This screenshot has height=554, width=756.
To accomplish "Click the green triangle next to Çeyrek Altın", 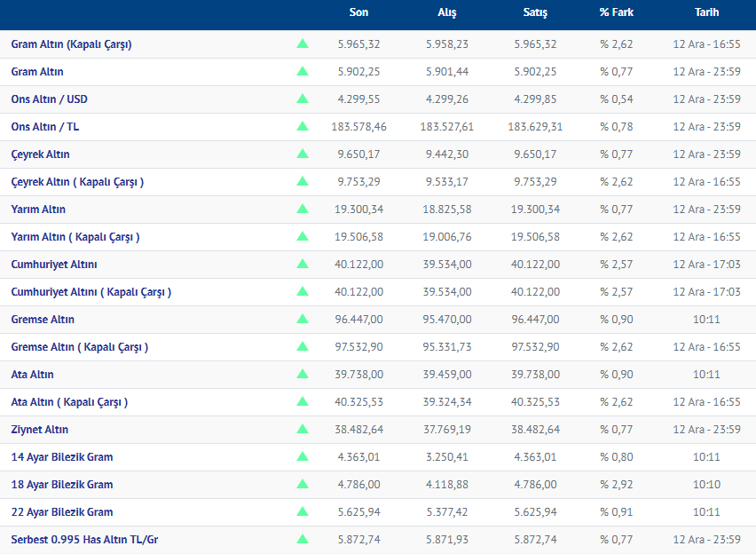I will [303, 154].
